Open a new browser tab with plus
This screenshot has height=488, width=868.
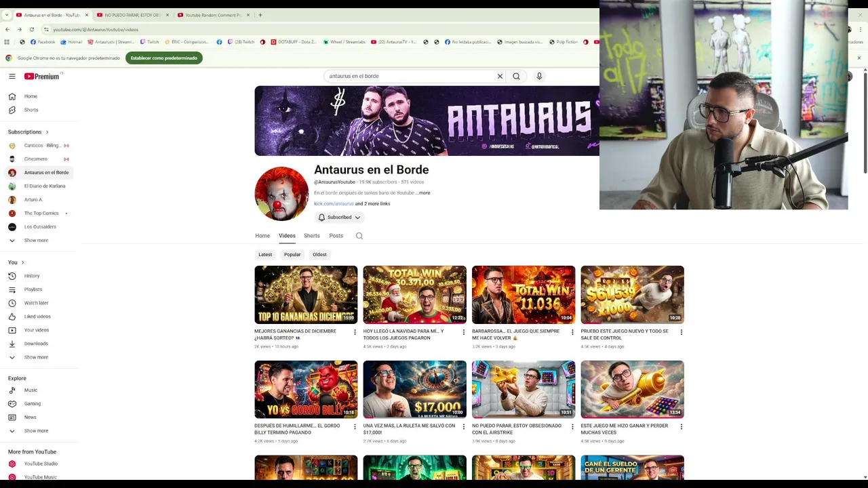[x=260, y=15]
